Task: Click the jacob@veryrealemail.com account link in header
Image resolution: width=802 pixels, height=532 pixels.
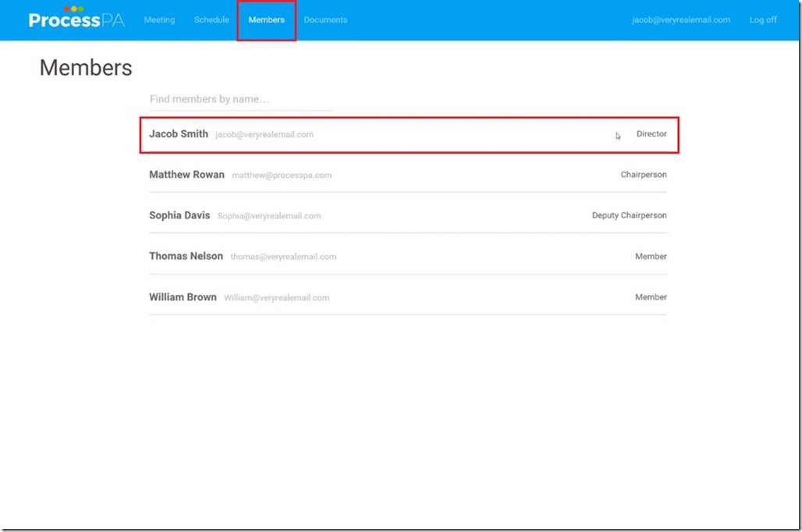Action: [x=680, y=20]
